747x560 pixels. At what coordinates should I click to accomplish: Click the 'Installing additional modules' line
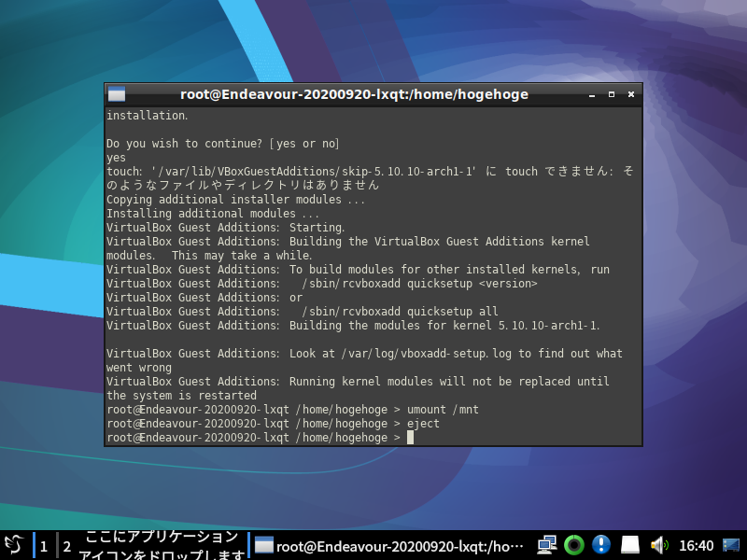point(213,214)
